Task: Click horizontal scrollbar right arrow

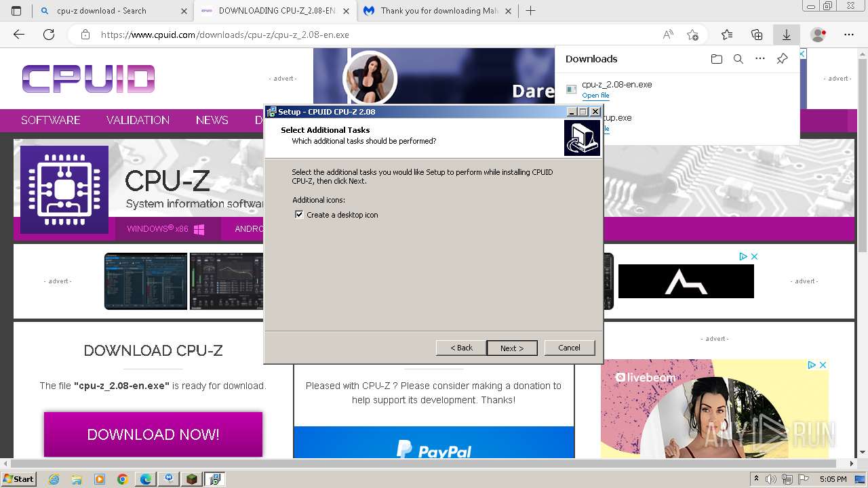Action: [852, 464]
